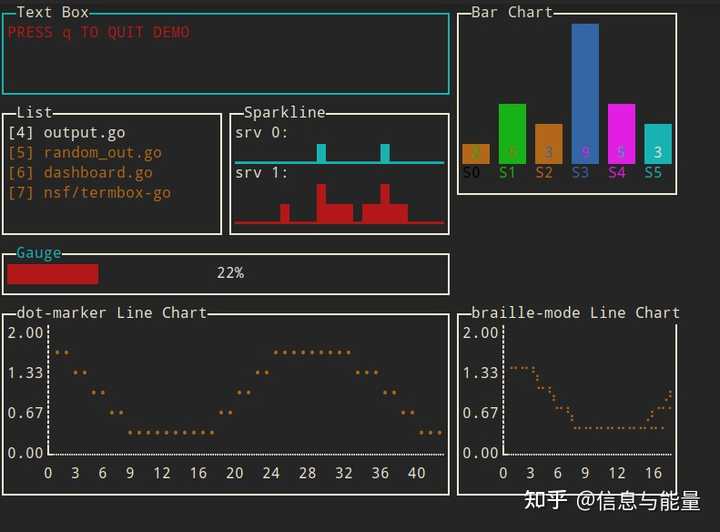Click the '22%' gauge value
720x532 pixels.
[x=230, y=273]
